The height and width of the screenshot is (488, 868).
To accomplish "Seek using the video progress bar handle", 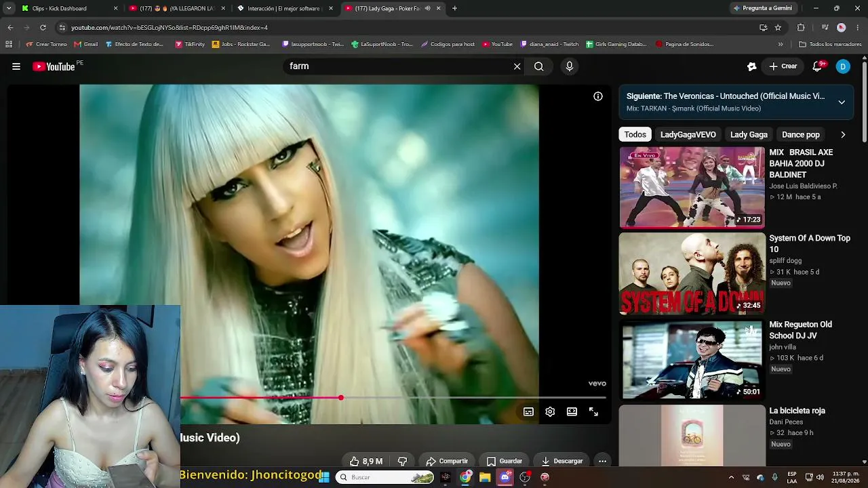I will pyautogui.click(x=340, y=398).
